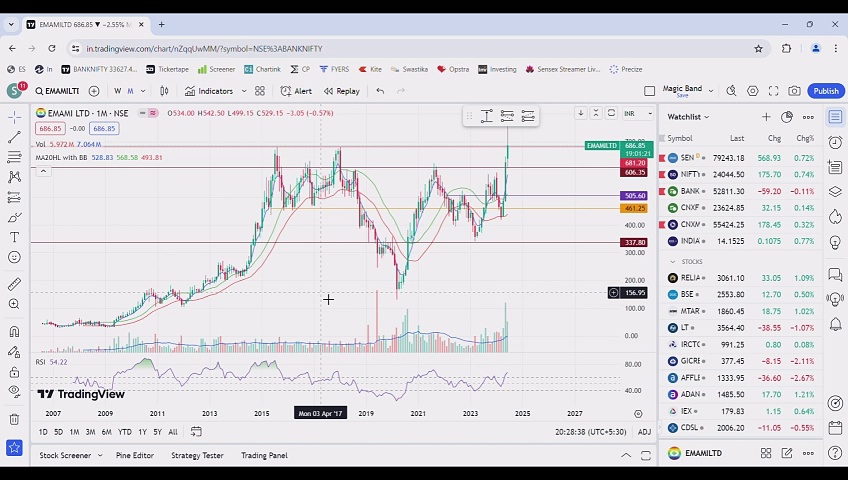The width and height of the screenshot is (848, 480).
Task: Open forecasting and measurement tools
Action: coord(15,197)
